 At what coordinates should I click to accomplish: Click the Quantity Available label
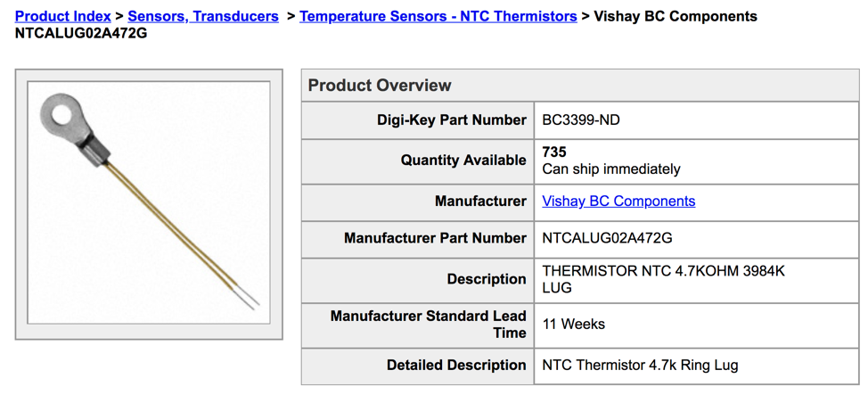click(464, 160)
